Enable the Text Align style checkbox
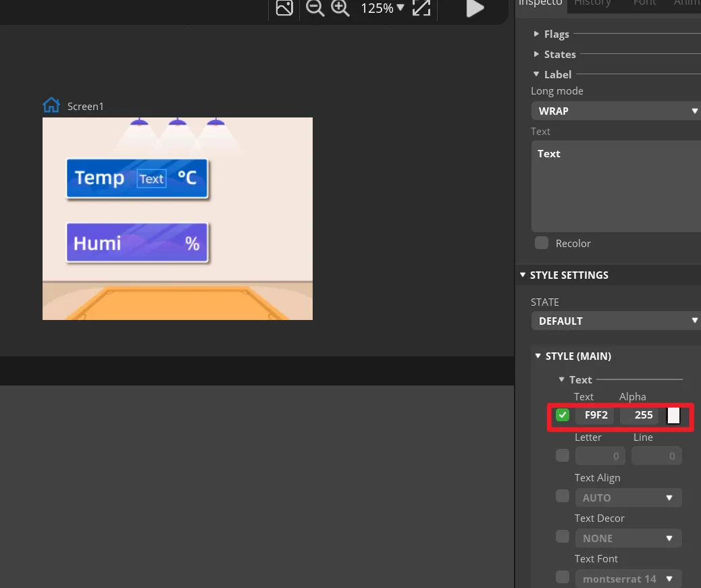 (563, 496)
